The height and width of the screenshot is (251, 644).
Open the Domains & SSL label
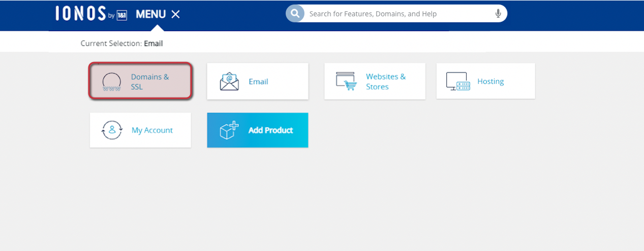[x=149, y=82]
